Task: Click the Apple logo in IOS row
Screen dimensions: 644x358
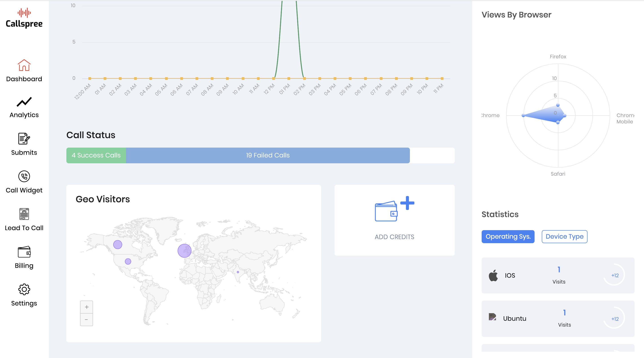Action: tap(493, 275)
